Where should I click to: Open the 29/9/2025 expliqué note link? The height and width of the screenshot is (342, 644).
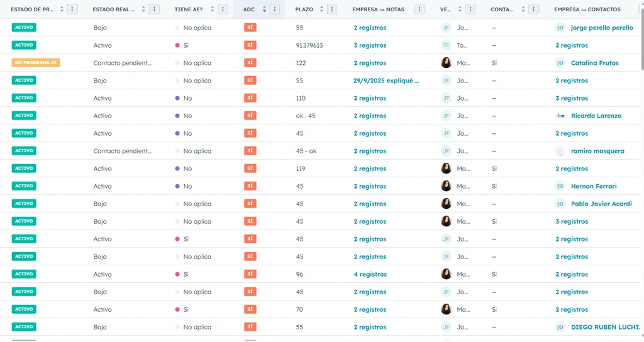(x=386, y=80)
